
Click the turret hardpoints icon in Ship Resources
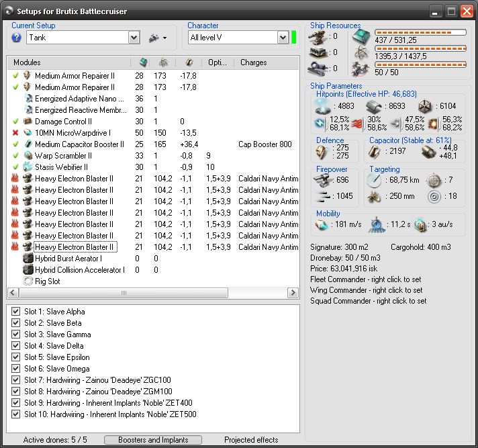point(317,37)
